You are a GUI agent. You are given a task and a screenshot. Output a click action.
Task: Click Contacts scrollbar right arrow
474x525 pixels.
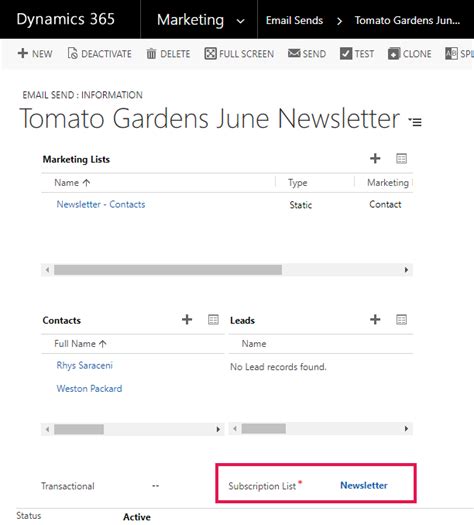click(218, 429)
